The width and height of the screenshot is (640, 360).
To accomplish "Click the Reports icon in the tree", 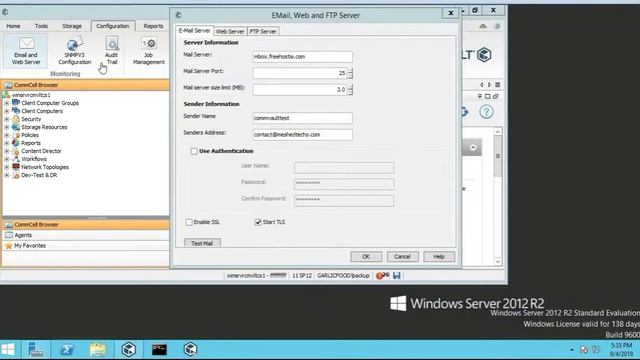I will pos(16,143).
